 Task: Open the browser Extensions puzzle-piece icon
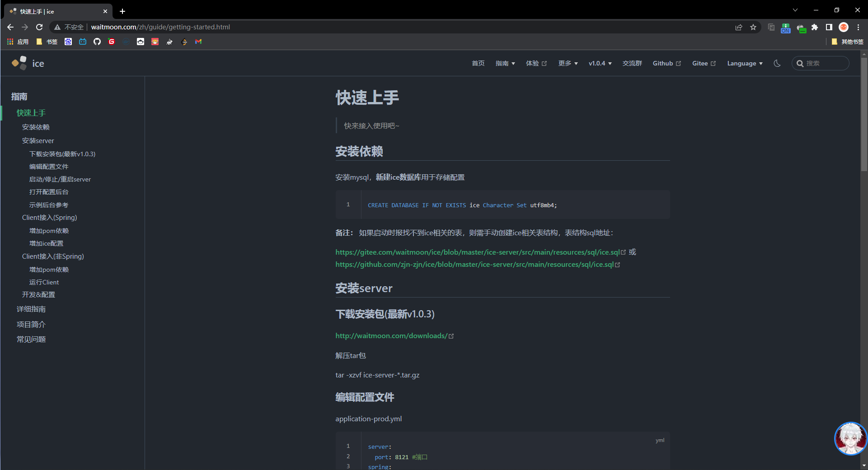815,27
